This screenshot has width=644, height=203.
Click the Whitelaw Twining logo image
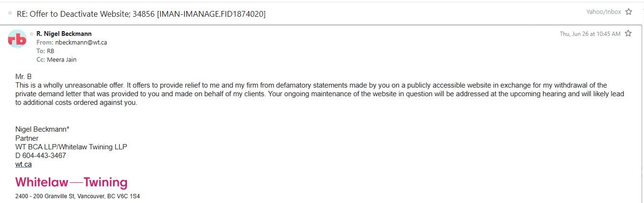tap(71, 182)
